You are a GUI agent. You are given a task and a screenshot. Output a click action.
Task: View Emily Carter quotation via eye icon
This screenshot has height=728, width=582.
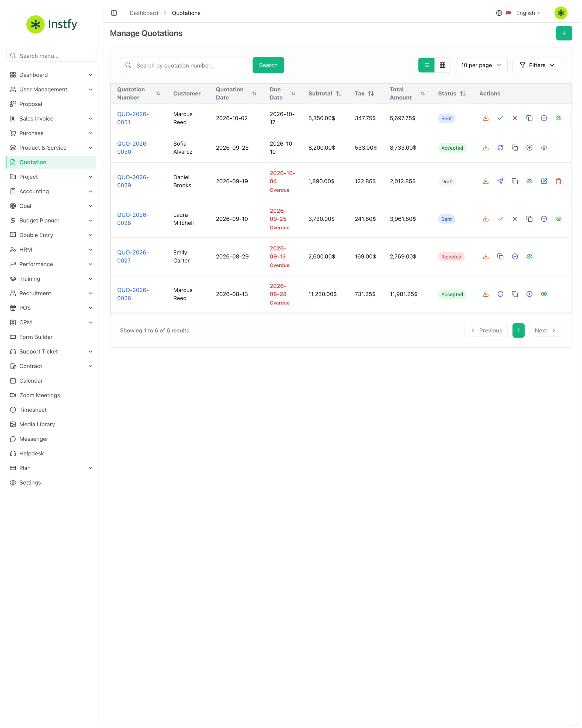(529, 257)
